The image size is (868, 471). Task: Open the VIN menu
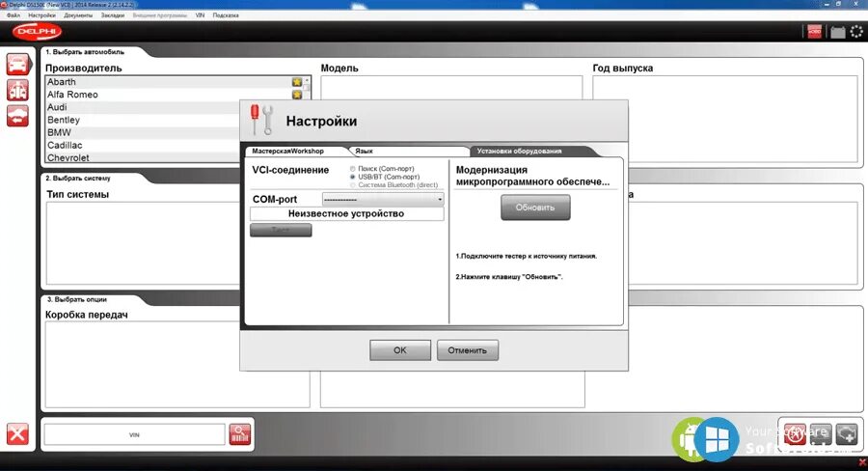coord(200,15)
